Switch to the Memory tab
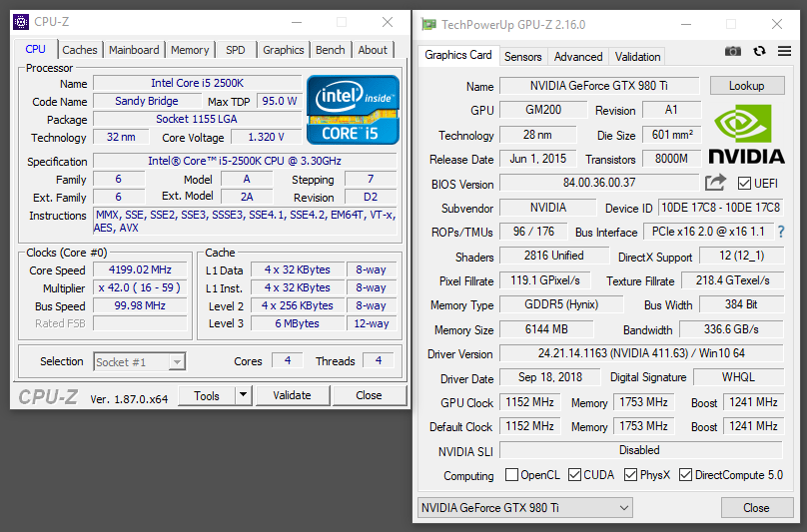This screenshot has height=532, width=807. (x=190, y=50)
